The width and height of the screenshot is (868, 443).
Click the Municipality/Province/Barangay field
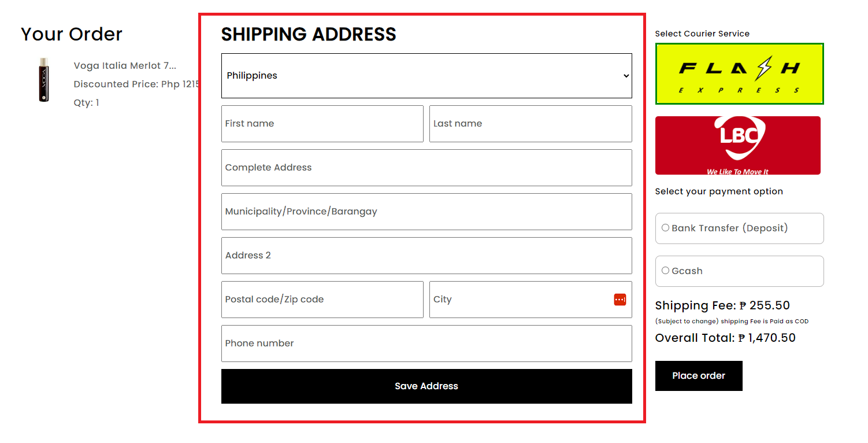pyautogui.click(x=426, y=212)
